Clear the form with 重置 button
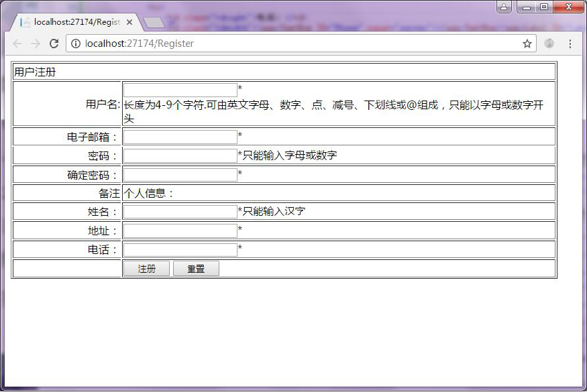The image size is (587, 392). (x=196, y=269)
